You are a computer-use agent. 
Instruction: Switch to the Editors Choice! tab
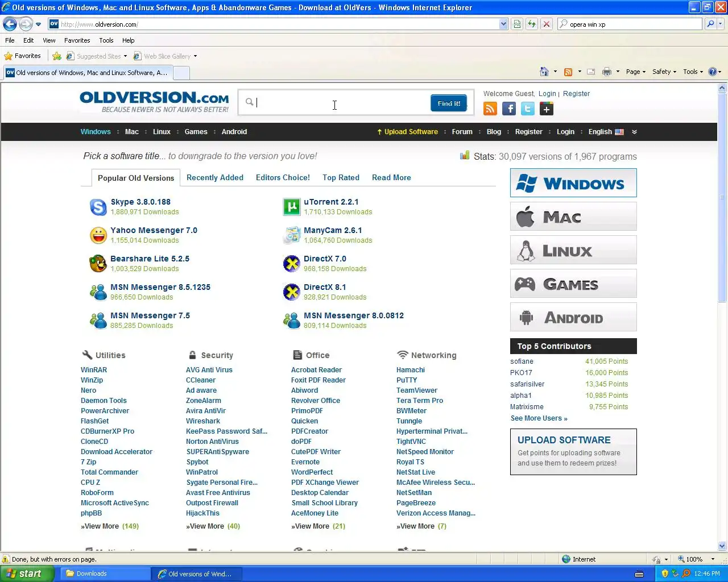(x=283, y=177)
